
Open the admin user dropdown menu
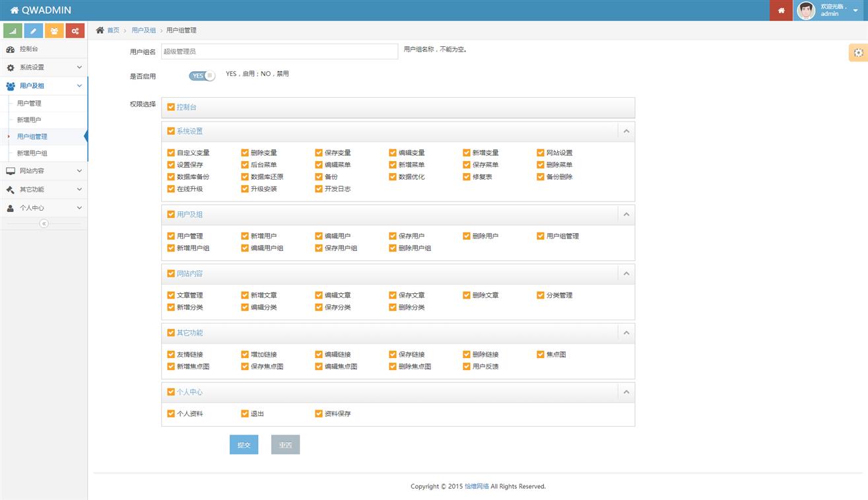[x=855, y=11]
